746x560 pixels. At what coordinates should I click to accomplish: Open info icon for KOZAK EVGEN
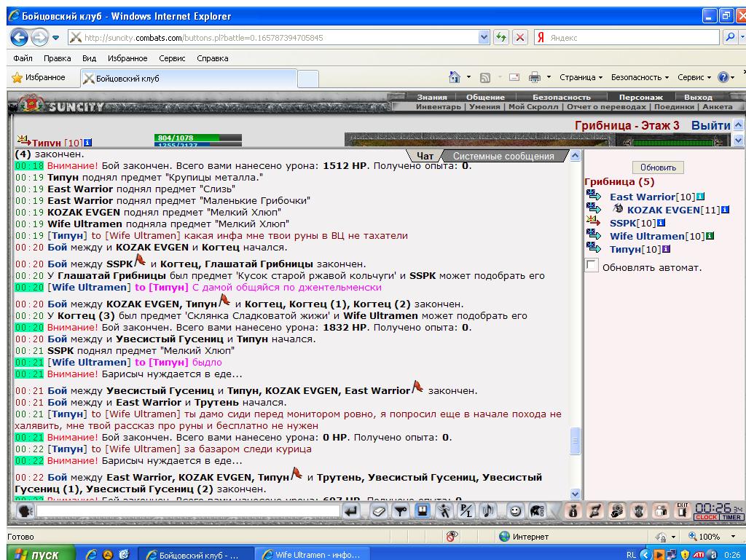(725, 210)
